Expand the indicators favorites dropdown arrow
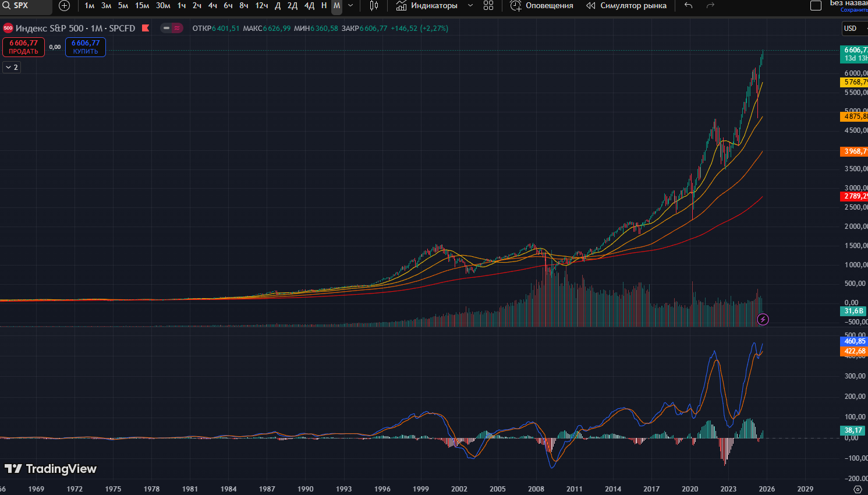Screen dimensions: 868x495 [x=470, y=6]
